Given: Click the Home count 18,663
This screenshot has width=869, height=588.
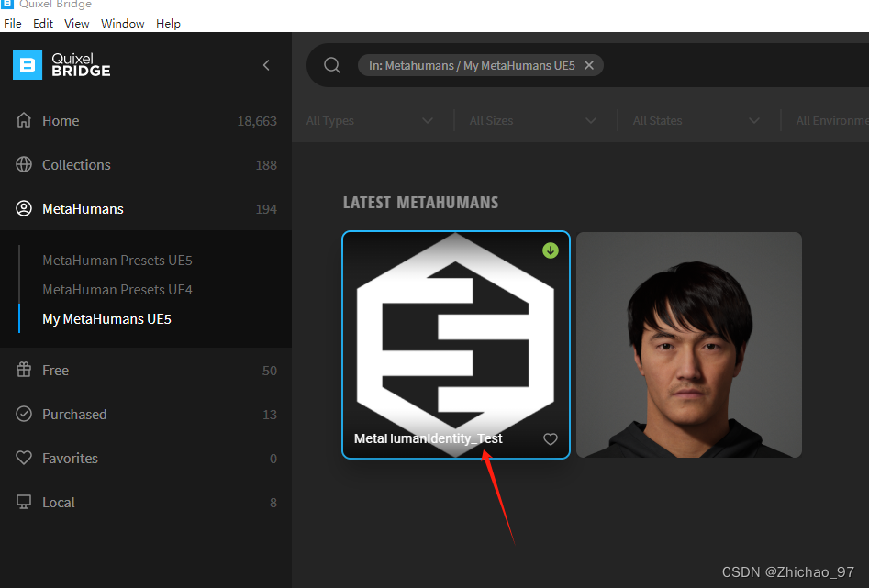Looking at the screenshot, I should click(x=257, y=121).
